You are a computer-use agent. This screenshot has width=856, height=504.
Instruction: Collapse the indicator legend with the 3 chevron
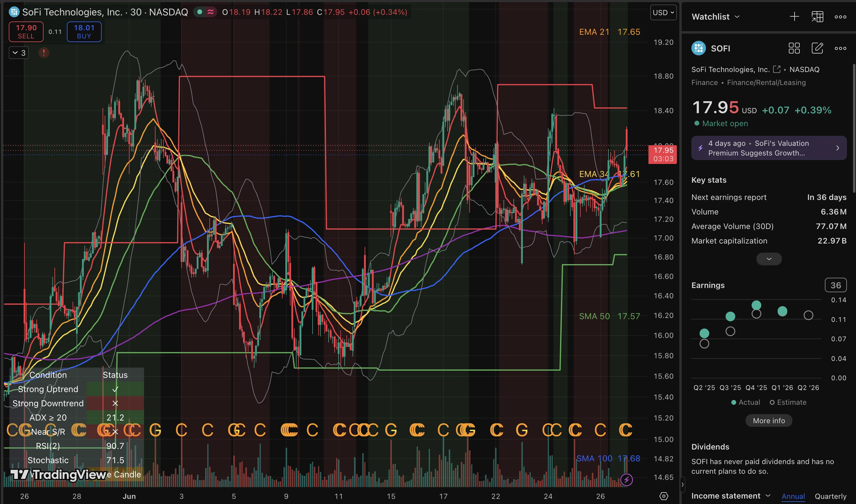(19, 53)
